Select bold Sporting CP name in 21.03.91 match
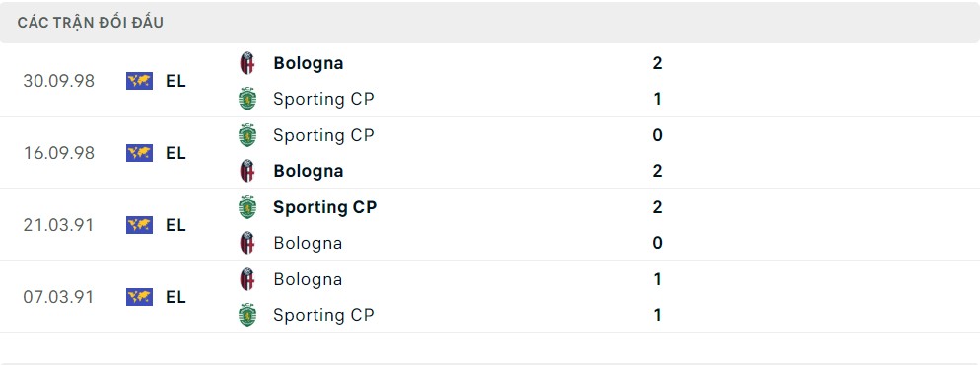 [325, 207]
